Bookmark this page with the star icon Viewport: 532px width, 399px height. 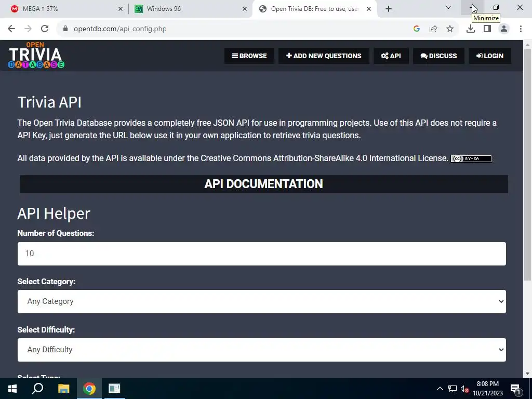click(x=450, y=29)
